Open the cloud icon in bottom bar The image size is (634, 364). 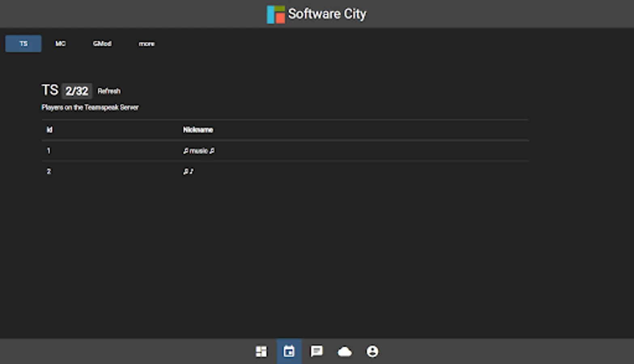coord(344,351)
